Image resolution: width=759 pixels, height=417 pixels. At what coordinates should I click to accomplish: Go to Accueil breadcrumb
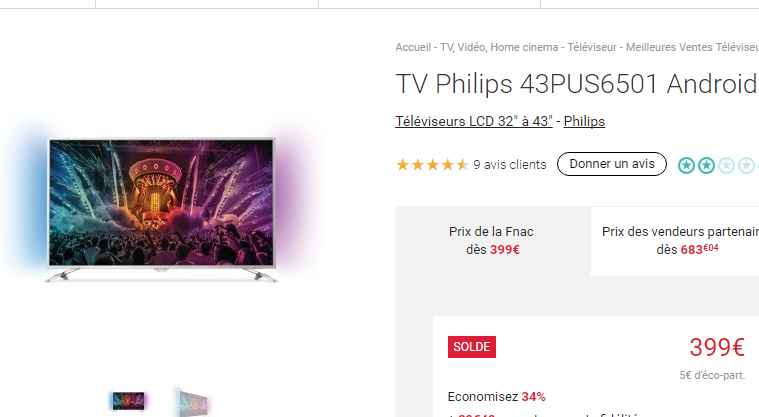pyautogui.click(x=413, y=47)
